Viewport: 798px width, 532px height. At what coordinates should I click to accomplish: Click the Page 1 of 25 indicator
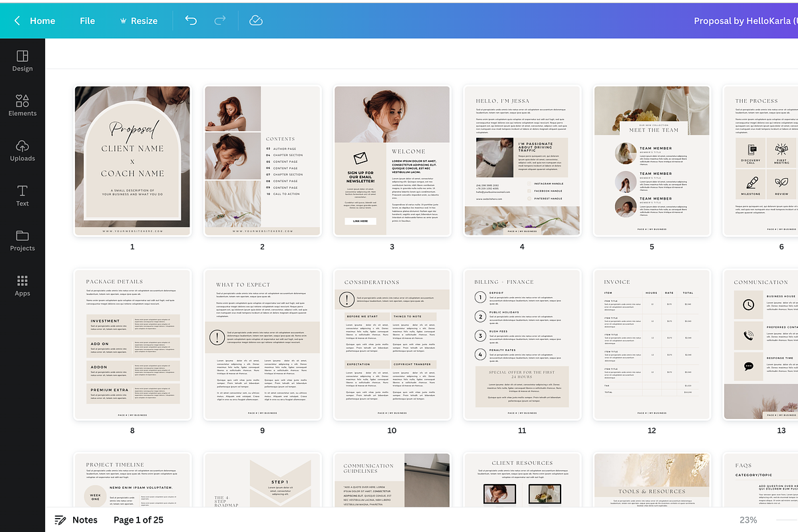pos(138,519)
